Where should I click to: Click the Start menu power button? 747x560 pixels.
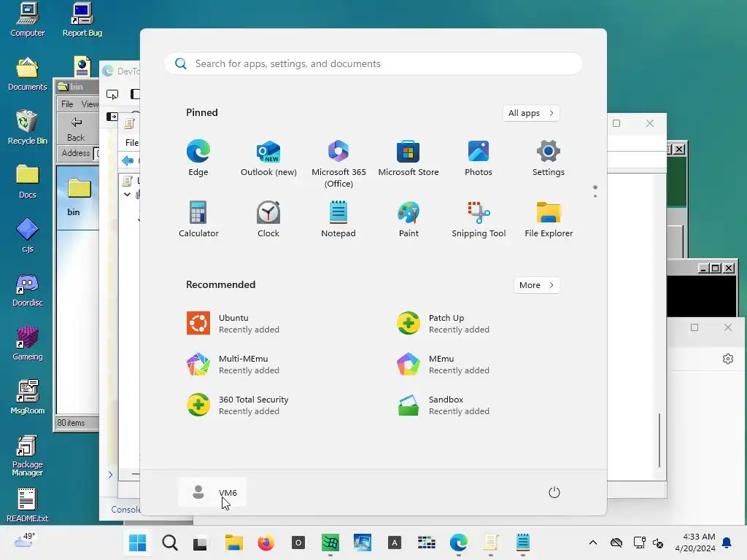[554, 492]
